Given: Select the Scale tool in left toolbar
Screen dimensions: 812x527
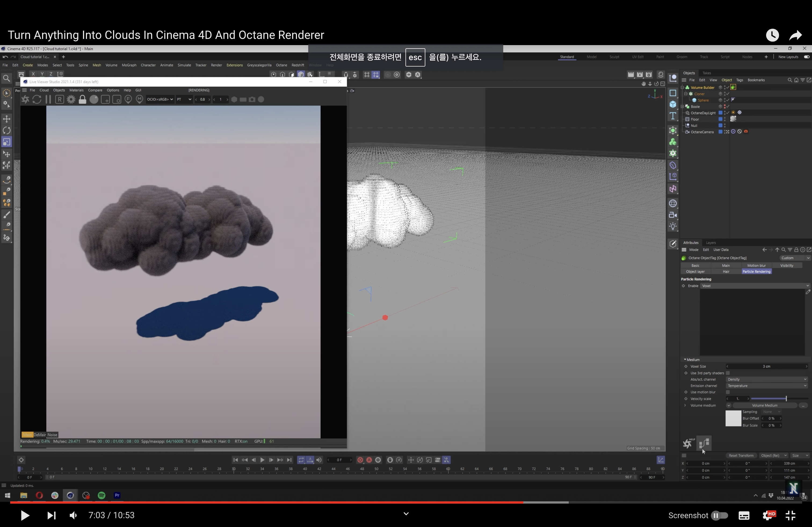Looking at the screenshot, I should [x=6, y=142].
